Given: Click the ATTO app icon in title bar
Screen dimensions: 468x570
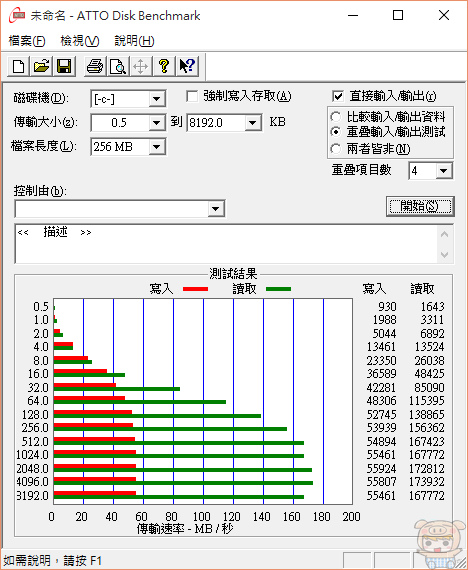Looking at the screenshot, I should (x=17, y=16).
